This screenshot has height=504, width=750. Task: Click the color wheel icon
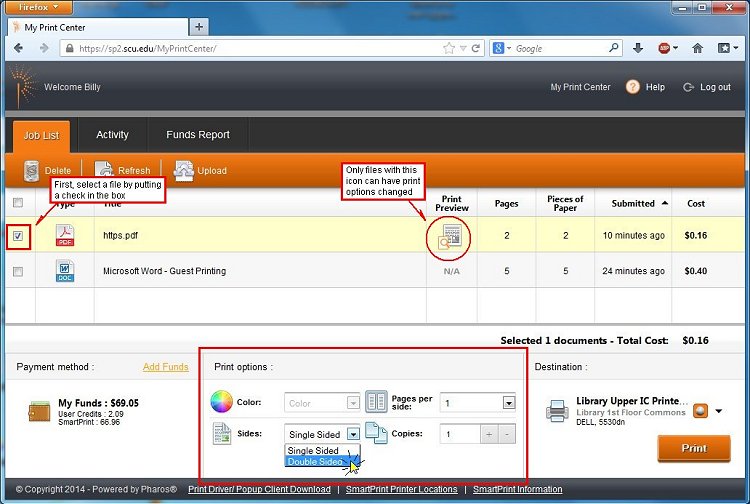point(221,402)
